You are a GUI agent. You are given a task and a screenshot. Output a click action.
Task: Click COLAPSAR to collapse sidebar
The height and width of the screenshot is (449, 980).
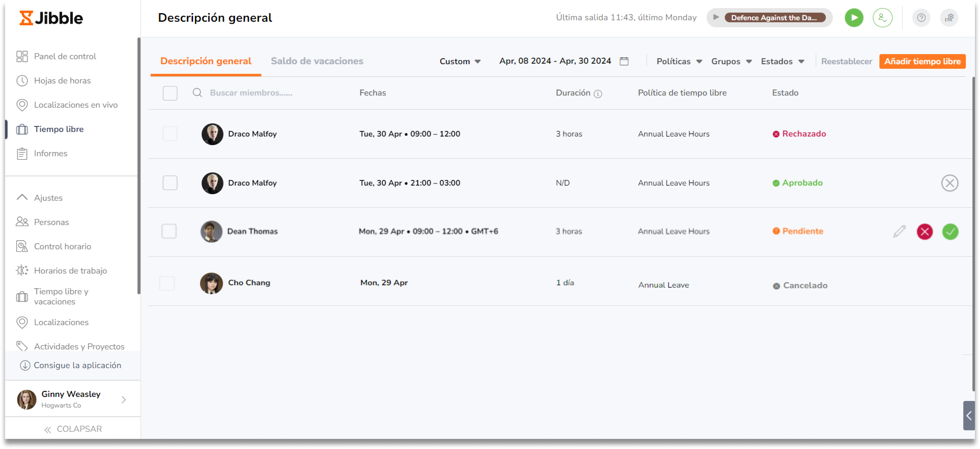[73, 429]
